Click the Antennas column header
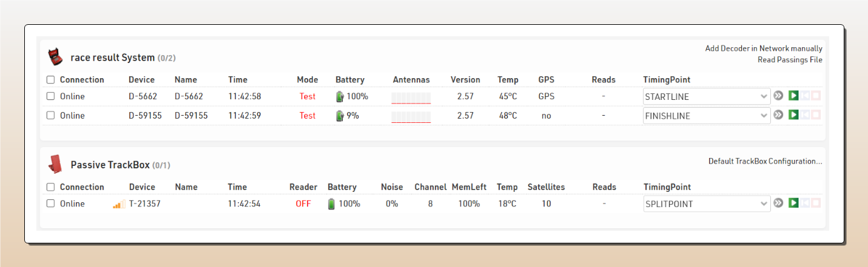This screenshot has width=868, height=267. 411,80
